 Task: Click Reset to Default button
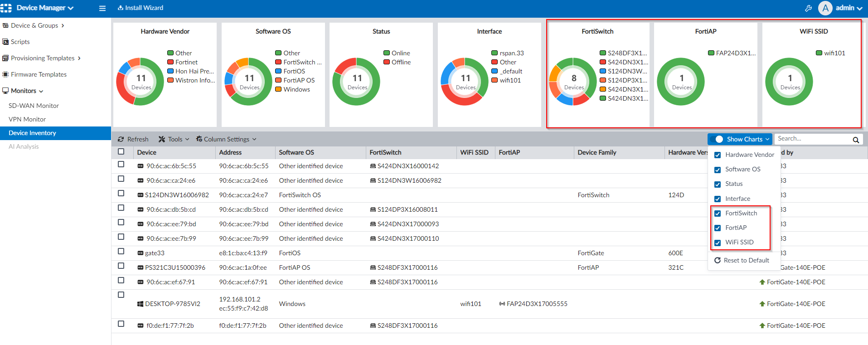click(742, 261)
